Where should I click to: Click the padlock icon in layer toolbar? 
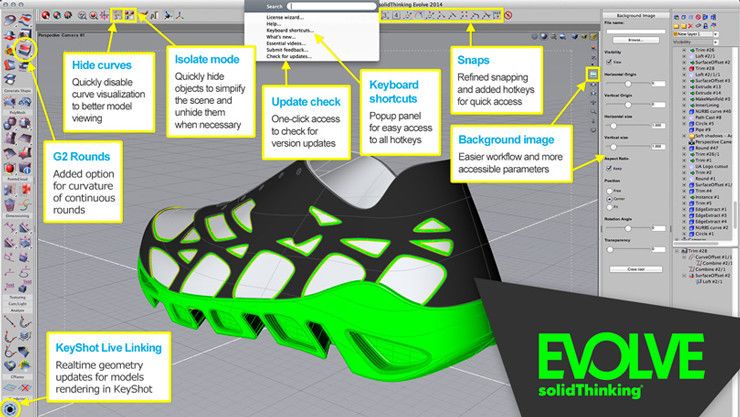[705, 26]
